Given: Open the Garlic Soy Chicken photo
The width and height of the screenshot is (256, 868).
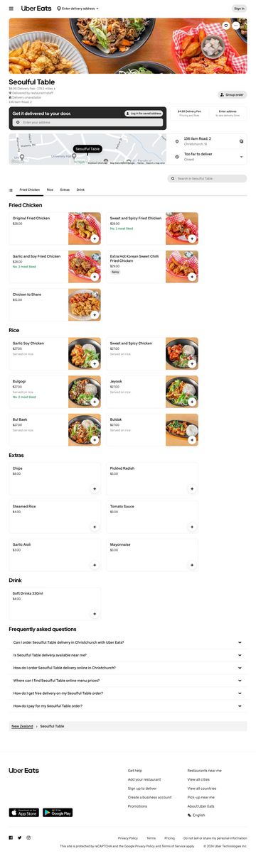Looking at the screenshot, I should coord(85,353).
